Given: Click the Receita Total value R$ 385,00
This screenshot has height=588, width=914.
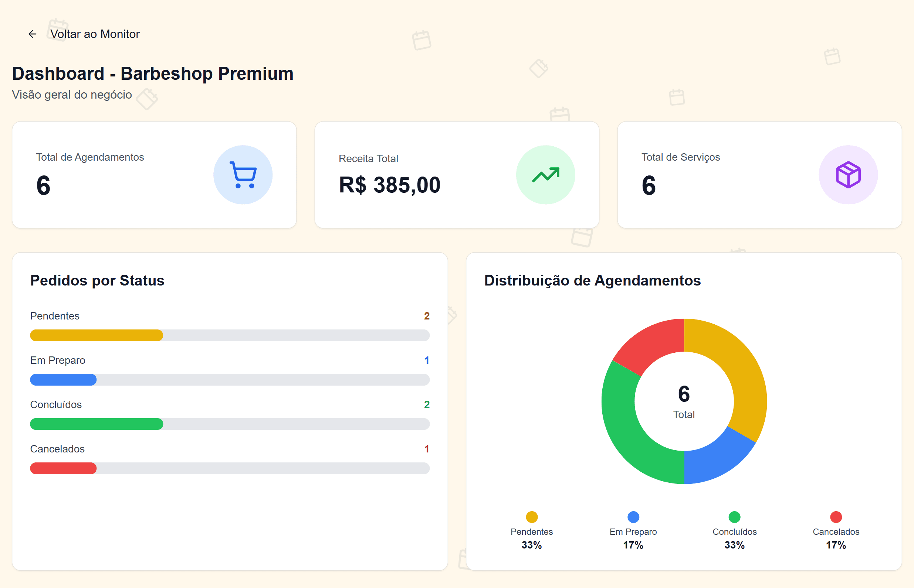Looking at the screenshot, I should (389, 185).
